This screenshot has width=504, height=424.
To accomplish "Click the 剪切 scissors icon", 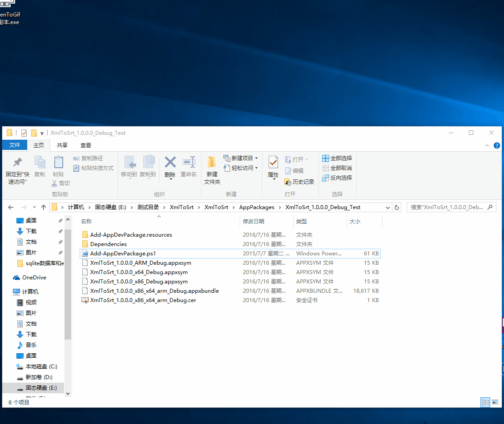I will [54, 183].
